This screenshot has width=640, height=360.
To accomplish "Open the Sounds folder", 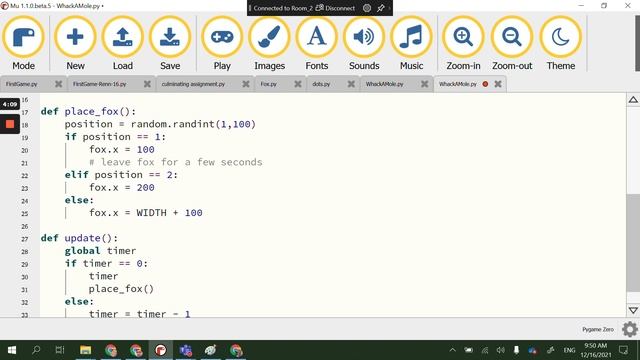I will (364, 43).
